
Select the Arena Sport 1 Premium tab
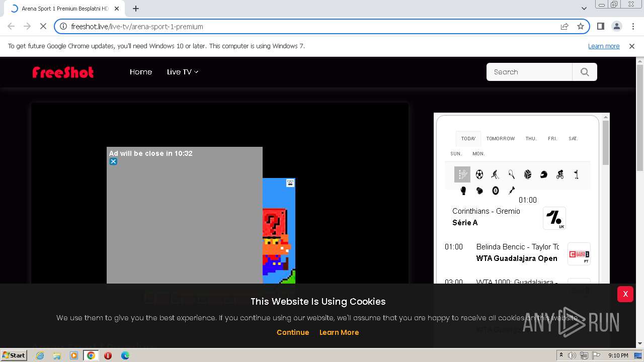(x=64, y=9)
